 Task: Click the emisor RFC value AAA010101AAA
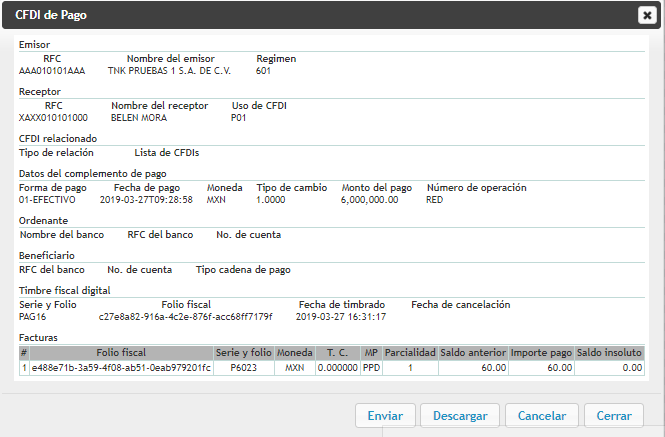coord(52,71)
